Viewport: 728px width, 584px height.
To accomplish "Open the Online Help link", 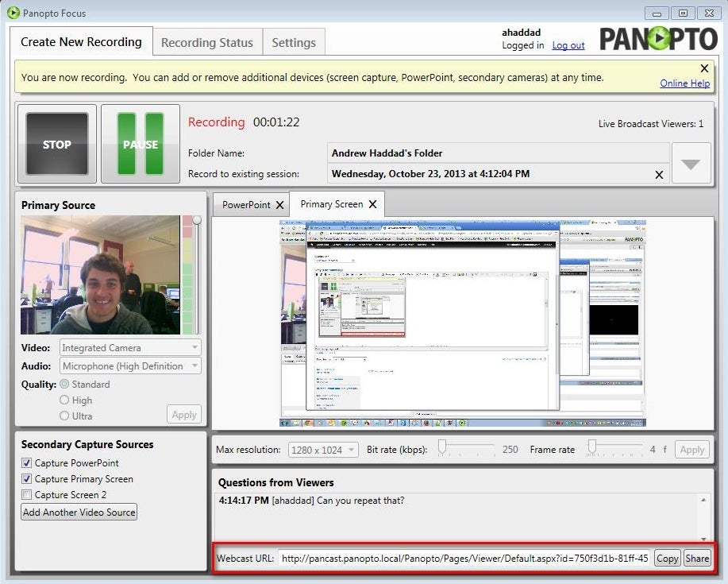I will tap(685, 83).
